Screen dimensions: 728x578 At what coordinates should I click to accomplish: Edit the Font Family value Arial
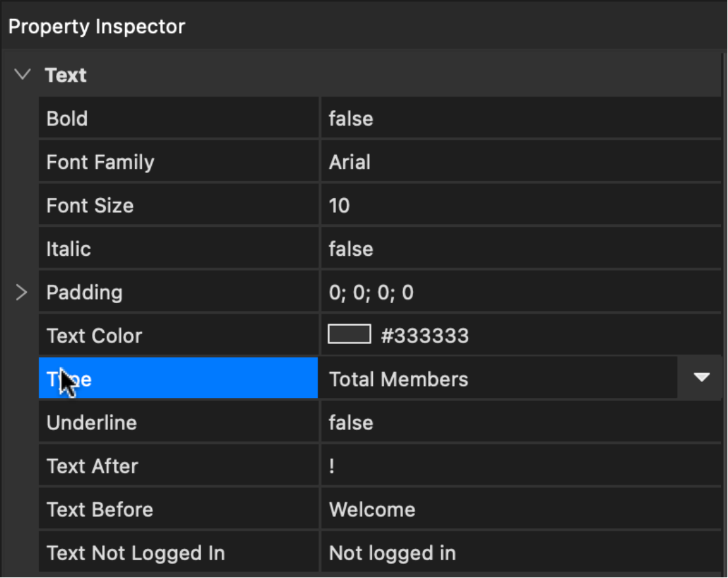pyautogui.click(x=349, y=162)
